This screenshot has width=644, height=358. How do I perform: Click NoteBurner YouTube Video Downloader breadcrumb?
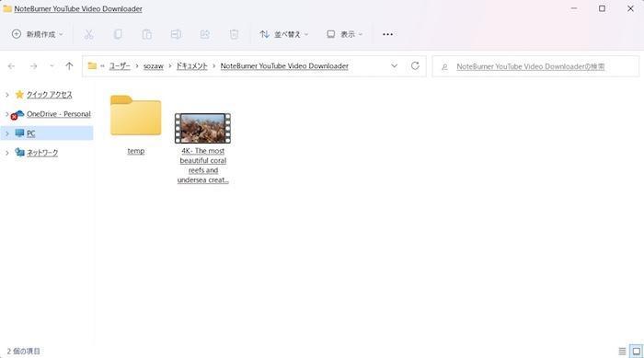(x=284, y=66)
